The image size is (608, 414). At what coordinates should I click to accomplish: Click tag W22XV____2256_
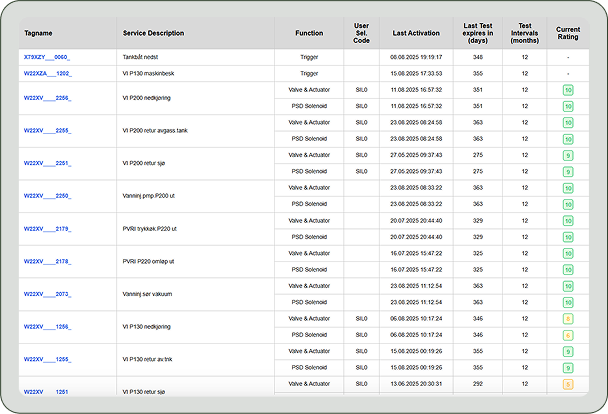[x=47, y=98]
